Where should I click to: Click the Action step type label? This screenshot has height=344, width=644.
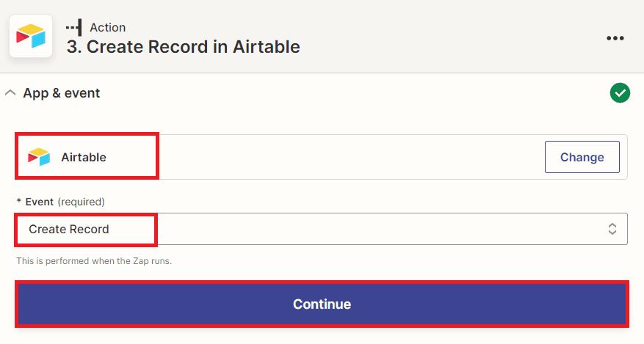[107, 27]
